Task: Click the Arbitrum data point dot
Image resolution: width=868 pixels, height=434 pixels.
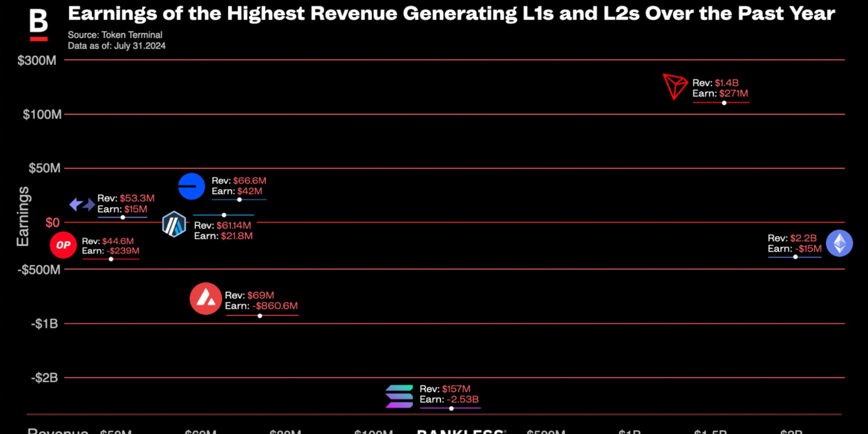Action: tap(224, 215)
